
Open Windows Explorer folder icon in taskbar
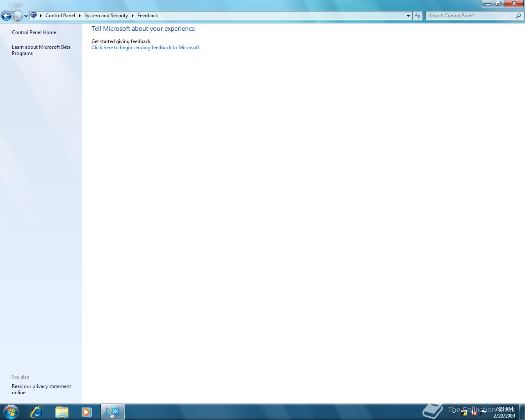tap(62, 412)
